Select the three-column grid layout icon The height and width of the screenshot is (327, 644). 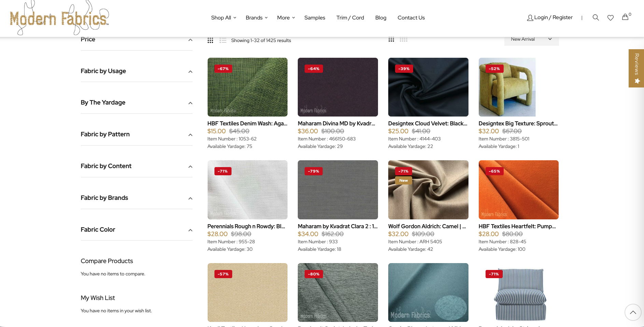[x=391, y=40]
